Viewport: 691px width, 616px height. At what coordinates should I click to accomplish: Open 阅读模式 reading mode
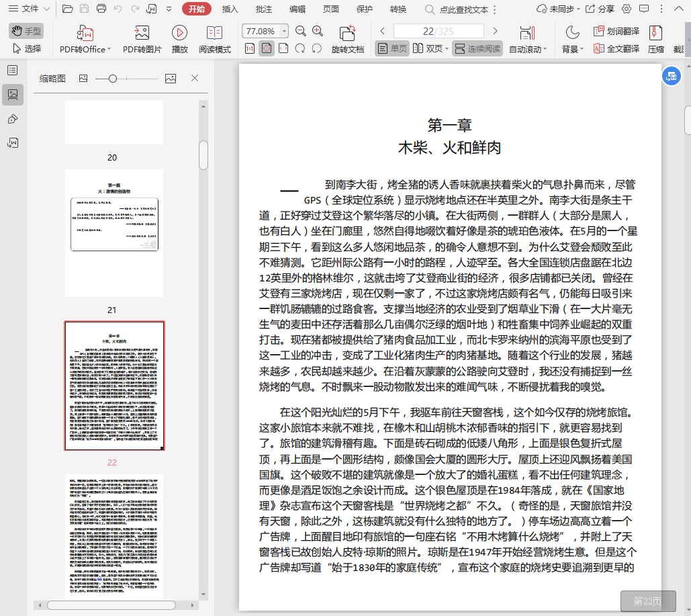point(214,33)
